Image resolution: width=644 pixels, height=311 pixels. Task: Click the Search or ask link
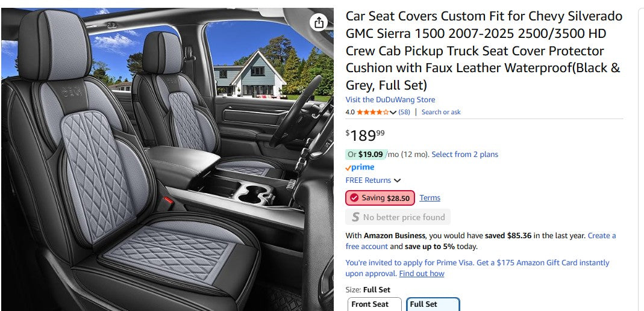[441, 112]
